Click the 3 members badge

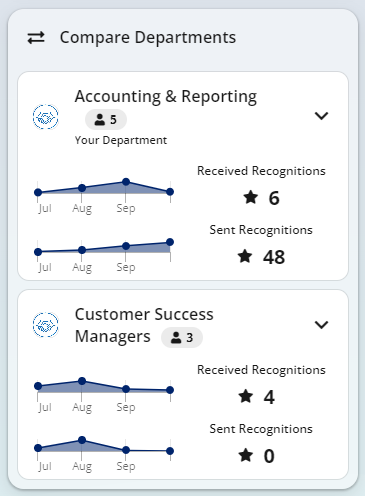point(182,338)
